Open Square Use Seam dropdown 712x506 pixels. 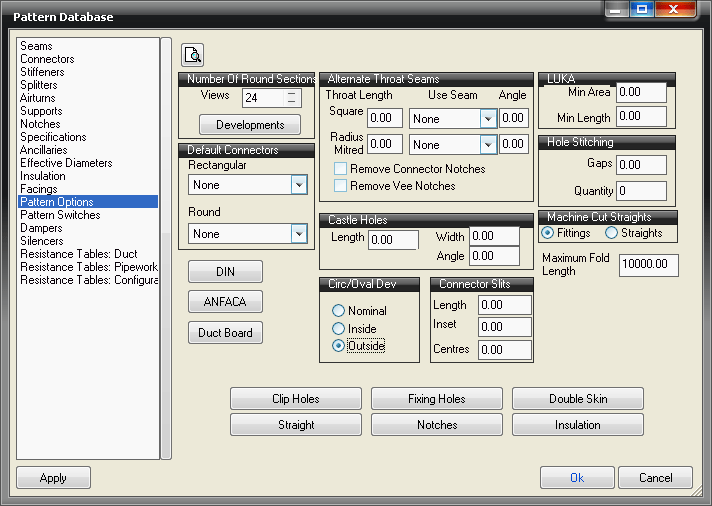pos(488,119)
